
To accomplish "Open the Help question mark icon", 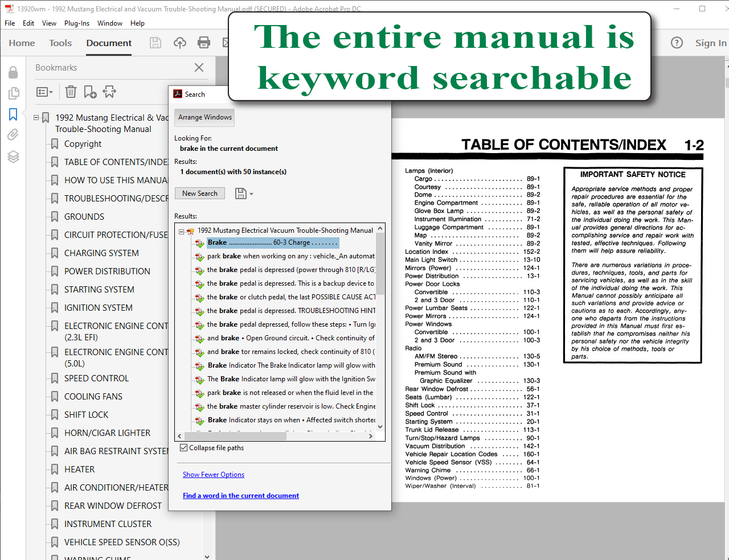I will point(677,43).
